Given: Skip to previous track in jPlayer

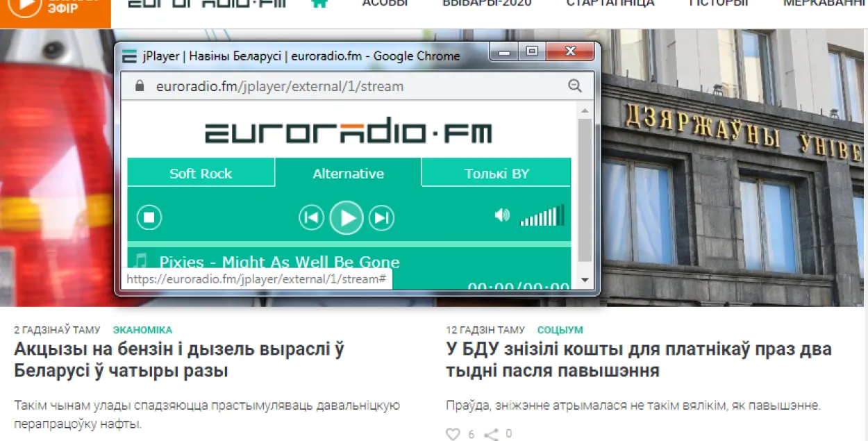Looking at the screenshot, I should click(x=312, y=218).
